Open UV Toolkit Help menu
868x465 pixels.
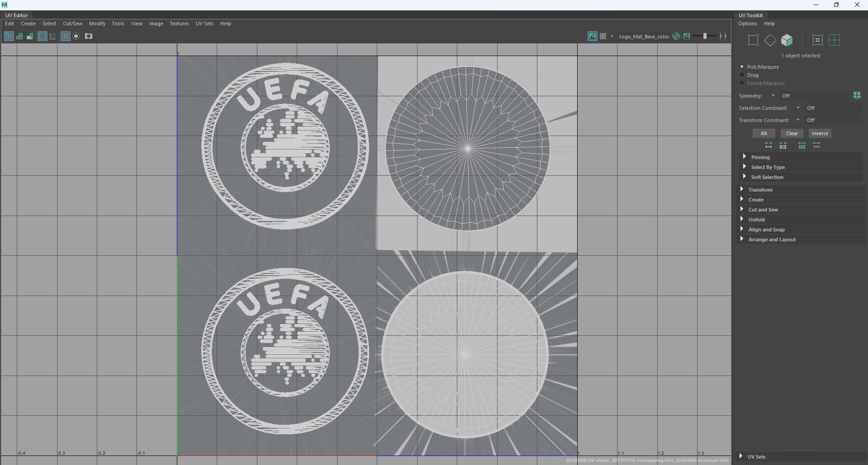[769, 23]
